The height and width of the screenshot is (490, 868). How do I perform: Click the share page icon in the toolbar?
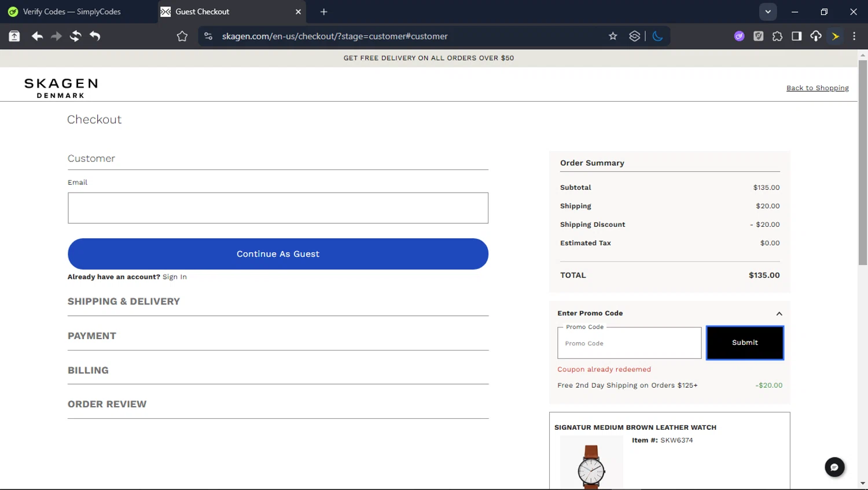[14, 36]
